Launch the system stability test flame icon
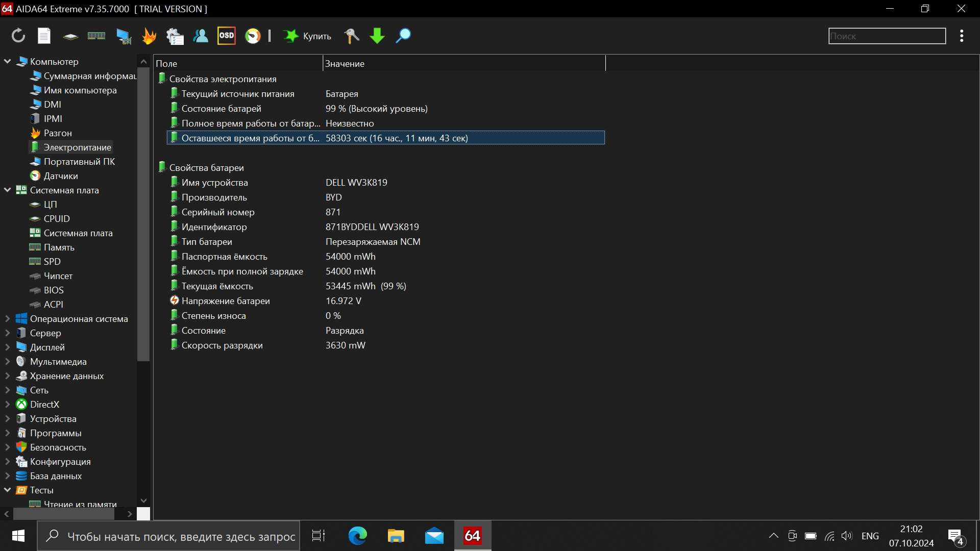980x551 pixels. [149, 36]
